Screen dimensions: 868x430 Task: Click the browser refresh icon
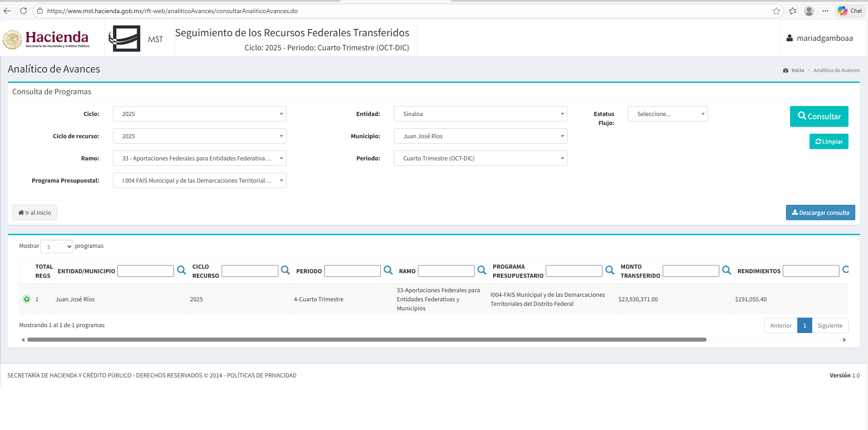coord(23,11)
